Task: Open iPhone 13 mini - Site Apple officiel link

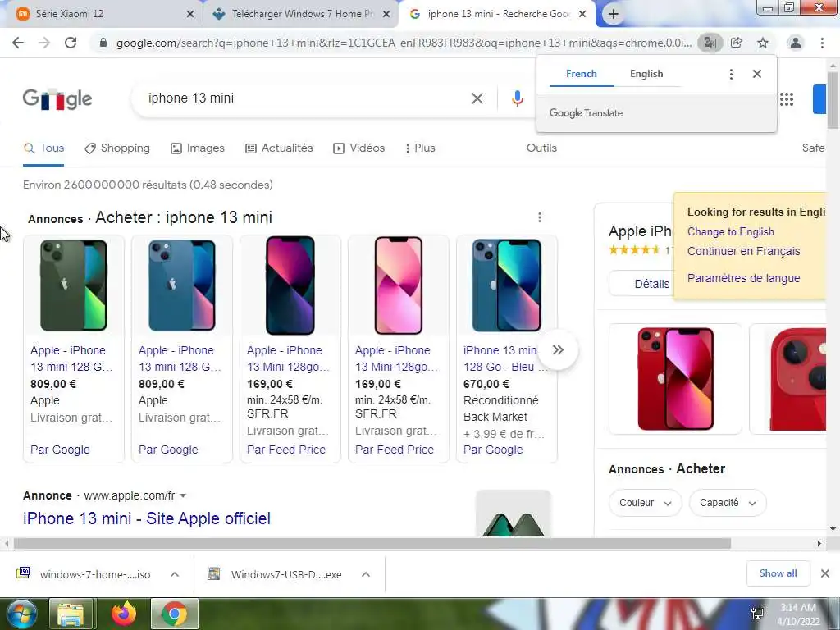Action: point(147,518)
